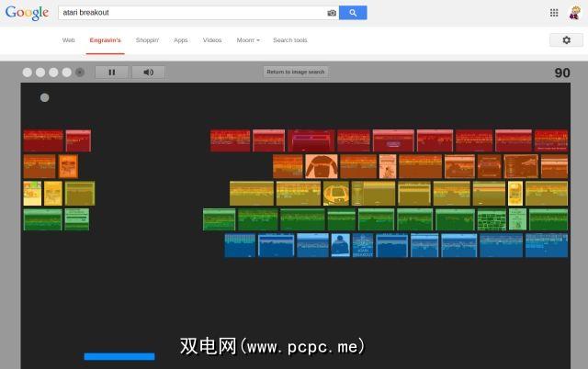This screenshot has height=369, width=588.
Task: Click the orange headphones image brick
Action: click(x=322, y=166)
